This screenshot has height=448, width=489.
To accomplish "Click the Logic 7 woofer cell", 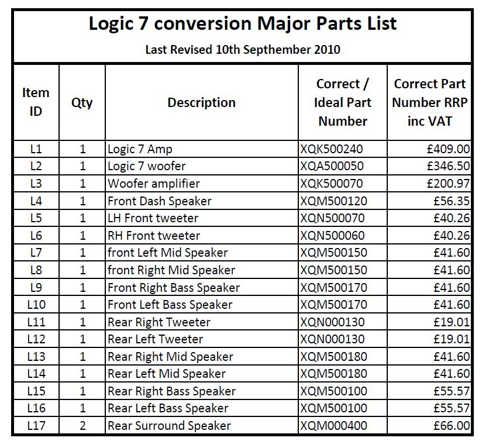I will coord(201,166).
